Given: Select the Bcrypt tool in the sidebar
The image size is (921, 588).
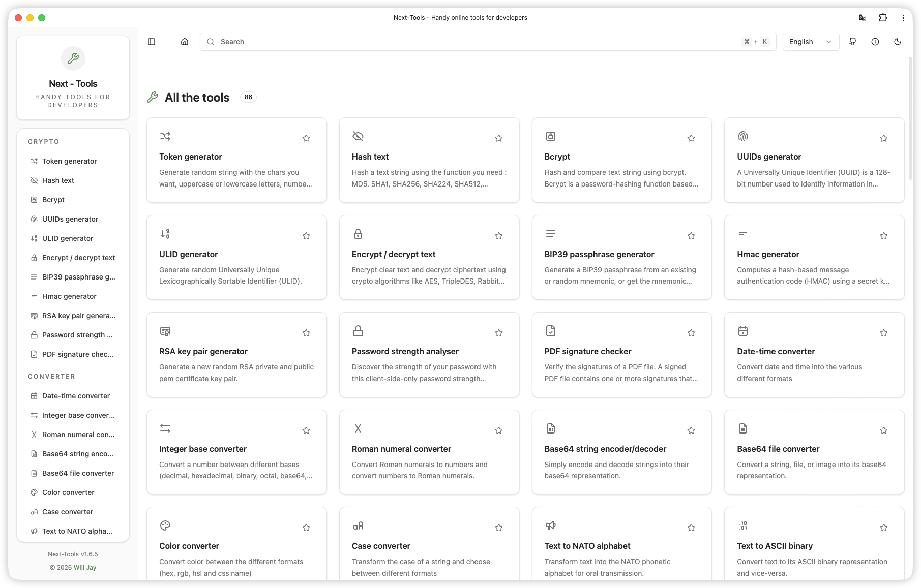Looking at the screenshot, I should coord(53,200).
